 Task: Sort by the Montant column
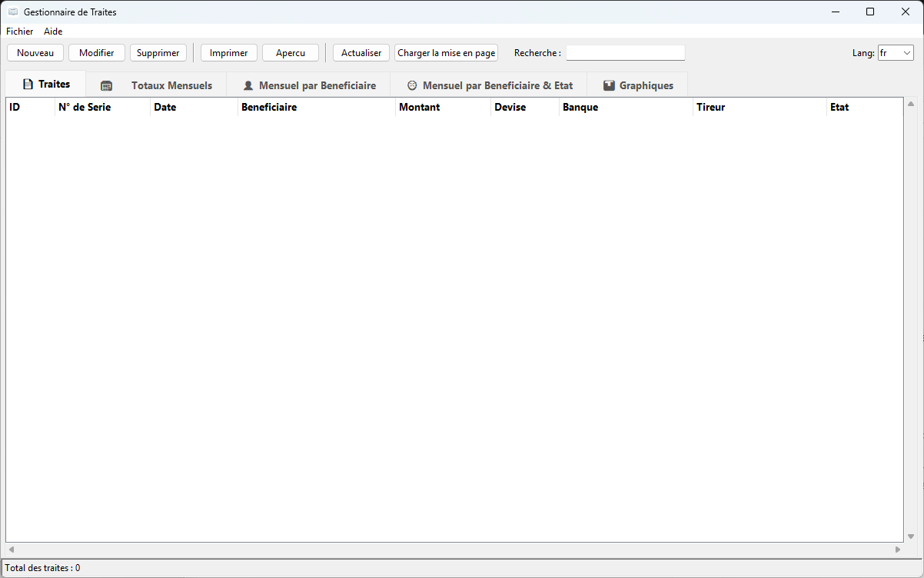coord(444,107)
